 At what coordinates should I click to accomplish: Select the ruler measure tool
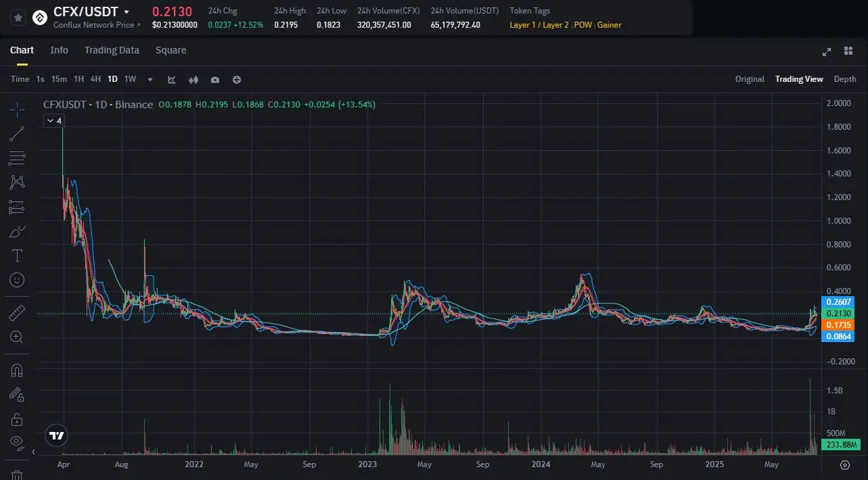pos(17,312)
